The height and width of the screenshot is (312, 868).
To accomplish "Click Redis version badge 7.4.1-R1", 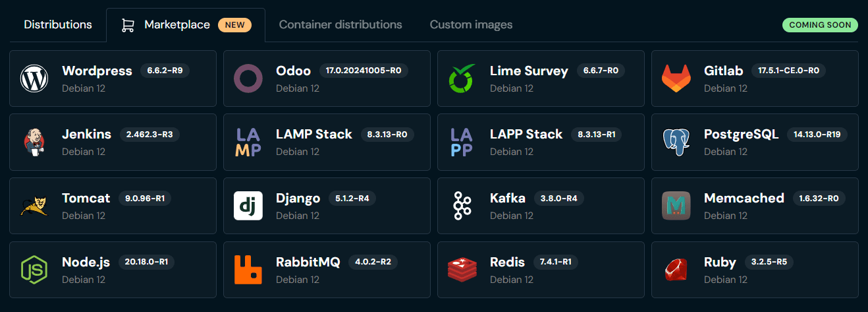I will pyautogui.click(x=555, y=262).
